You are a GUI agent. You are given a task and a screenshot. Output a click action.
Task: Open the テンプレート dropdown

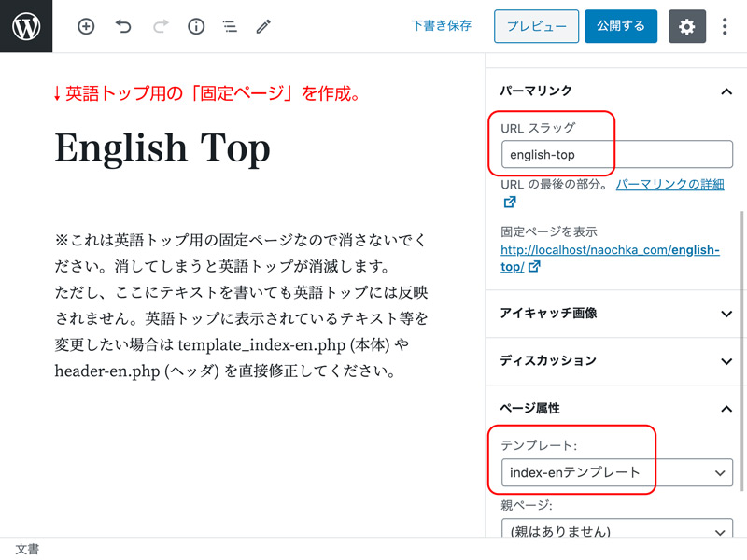[616, 473]
